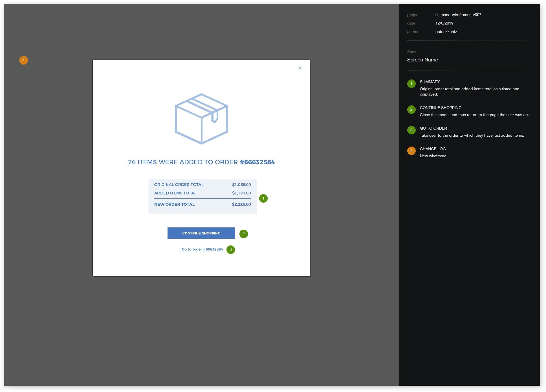
Task: Click orange annotation marker 4 at top left
Action: (x=24, y=60)
